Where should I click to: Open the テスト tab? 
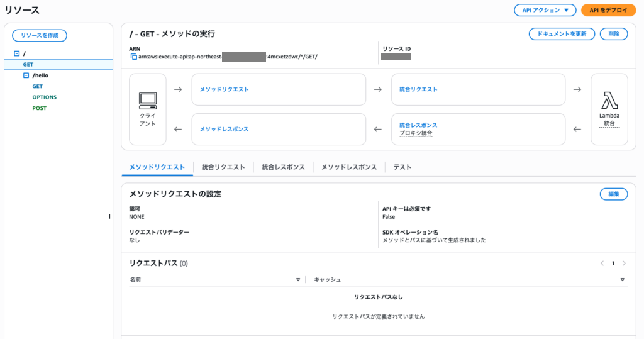pyautogui.click(x=402, y=167)
